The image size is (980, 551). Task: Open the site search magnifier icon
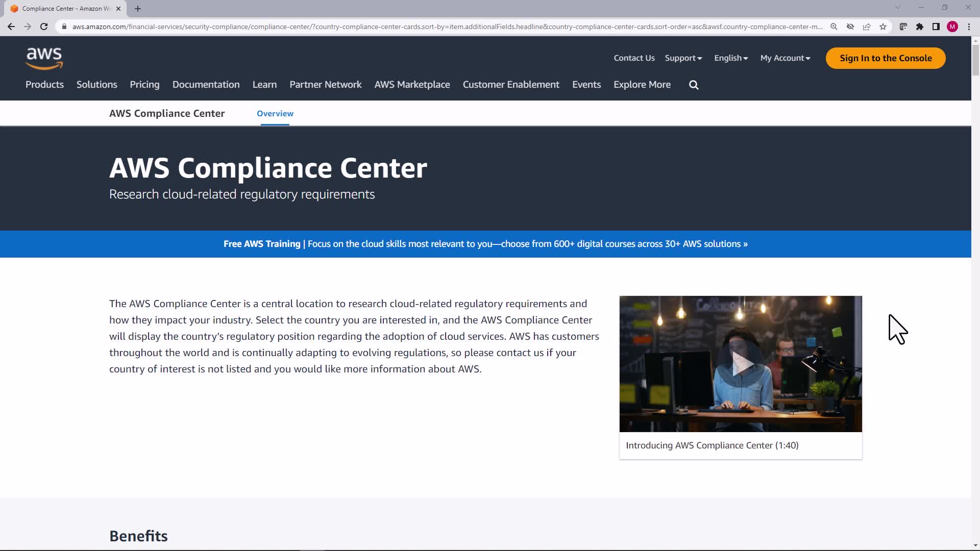pos(694,85)
